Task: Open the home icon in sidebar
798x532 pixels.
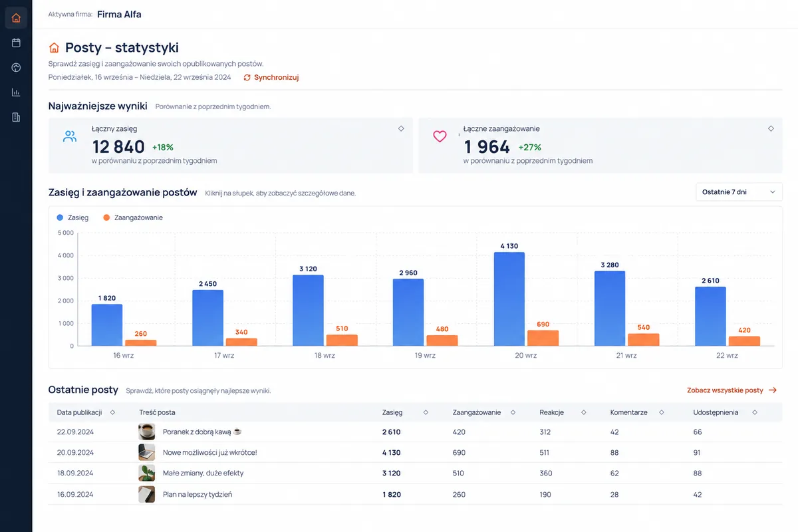Action: (16, 18)
